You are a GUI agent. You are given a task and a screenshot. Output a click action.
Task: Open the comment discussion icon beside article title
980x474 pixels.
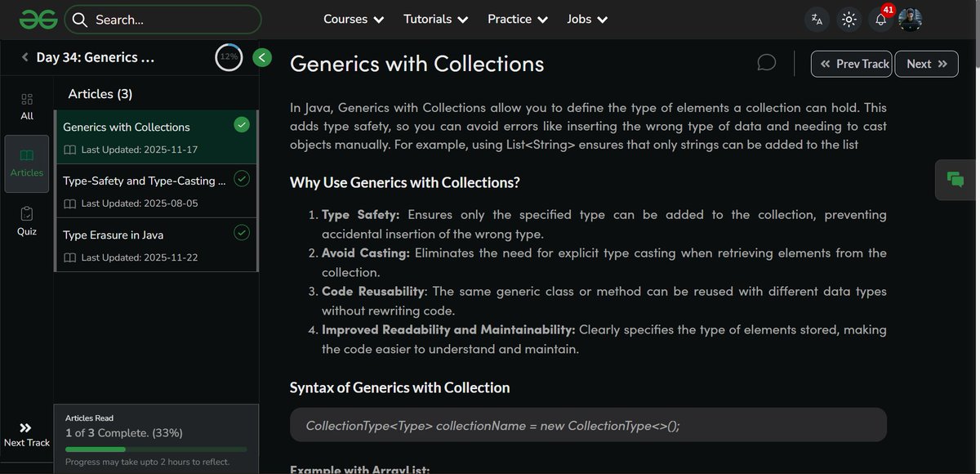coord(766,62)
